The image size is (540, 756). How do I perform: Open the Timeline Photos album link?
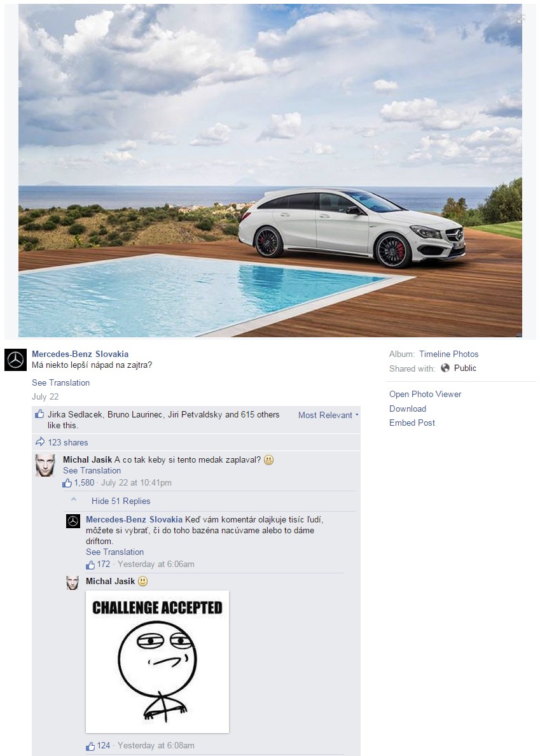pos(448,354)
